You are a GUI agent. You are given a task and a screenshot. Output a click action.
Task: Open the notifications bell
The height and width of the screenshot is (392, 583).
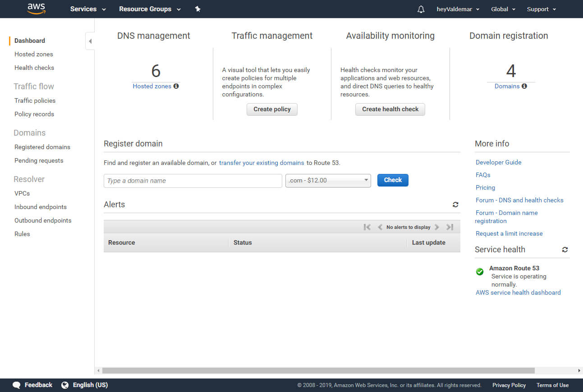pyautogui.click(x=421, y=9)
